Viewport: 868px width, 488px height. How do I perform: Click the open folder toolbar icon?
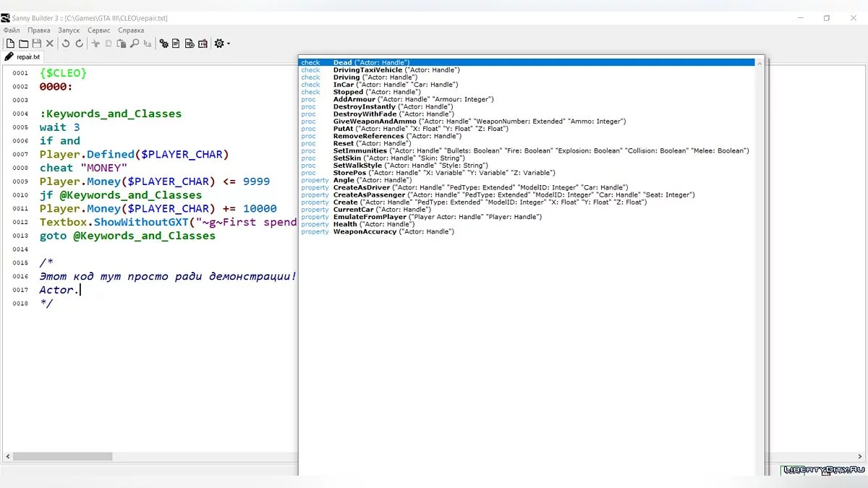[23, 44]
